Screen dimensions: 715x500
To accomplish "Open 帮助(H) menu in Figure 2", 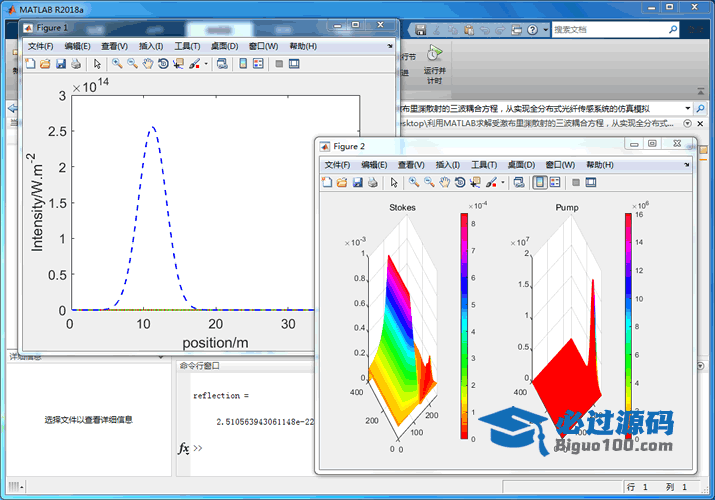I will pos(600,165).
